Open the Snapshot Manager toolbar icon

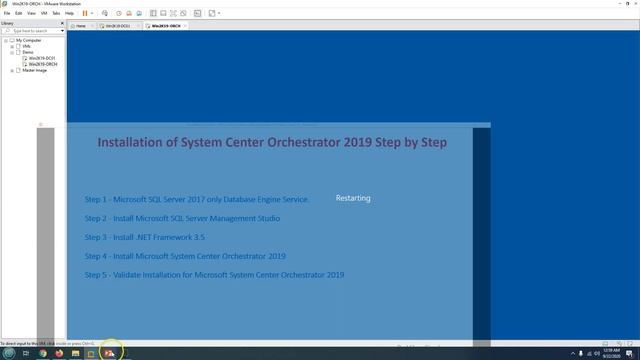pyautogui.click(x=139, y=13)
